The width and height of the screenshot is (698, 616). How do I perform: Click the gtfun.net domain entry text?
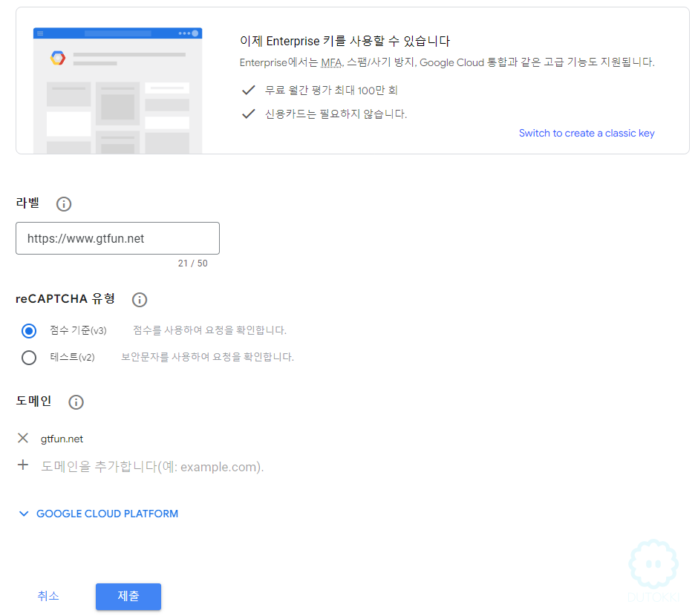(x=62, y=439)
